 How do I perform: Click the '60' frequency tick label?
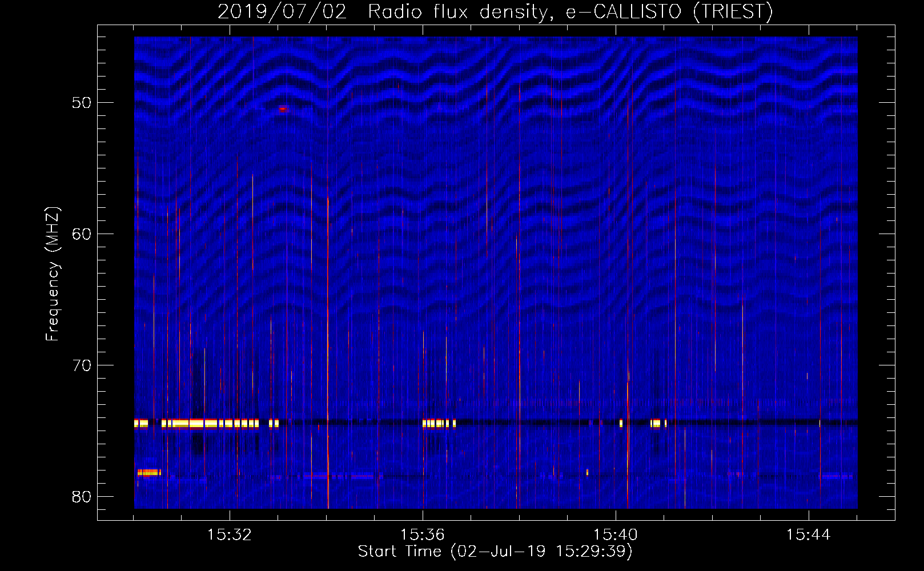(x=82, y=234)
